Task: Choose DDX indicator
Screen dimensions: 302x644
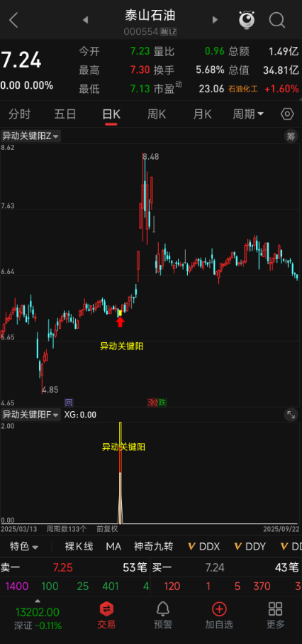Action: pos(204,546)
